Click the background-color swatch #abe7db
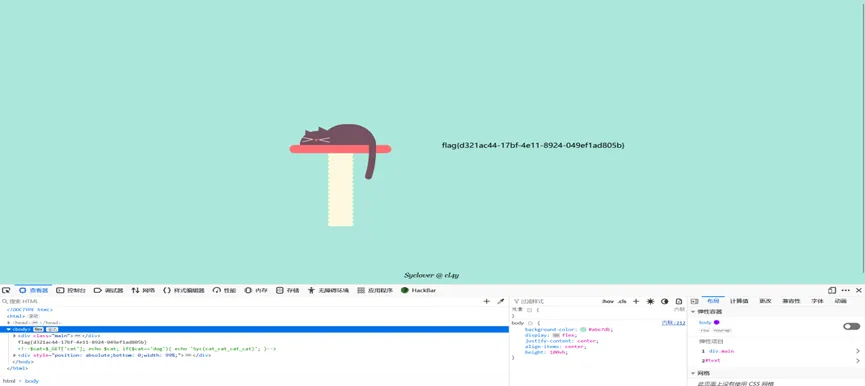This screenshot has width=865, height=386. coord(583,329)
